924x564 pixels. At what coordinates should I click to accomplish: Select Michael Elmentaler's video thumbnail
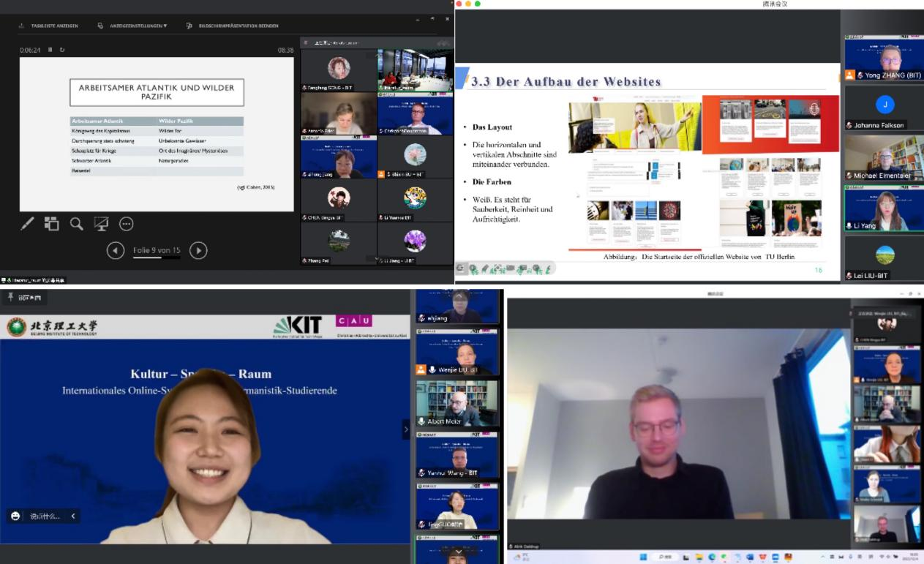click(x=883, y=158)
